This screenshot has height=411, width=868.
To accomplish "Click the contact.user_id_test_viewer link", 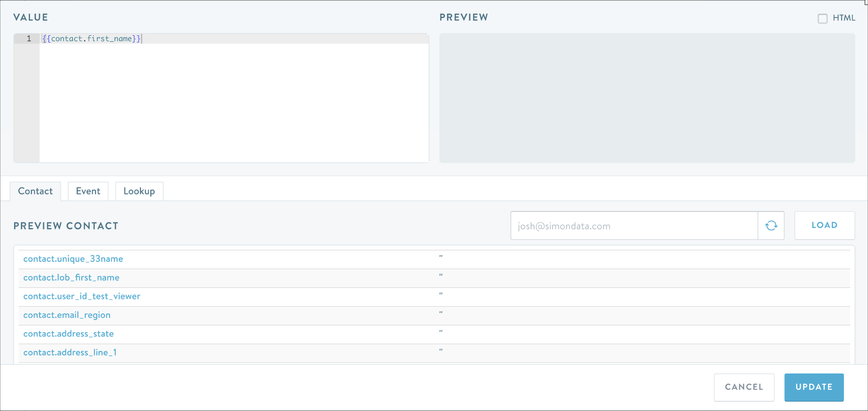I will tap(82, 296).
